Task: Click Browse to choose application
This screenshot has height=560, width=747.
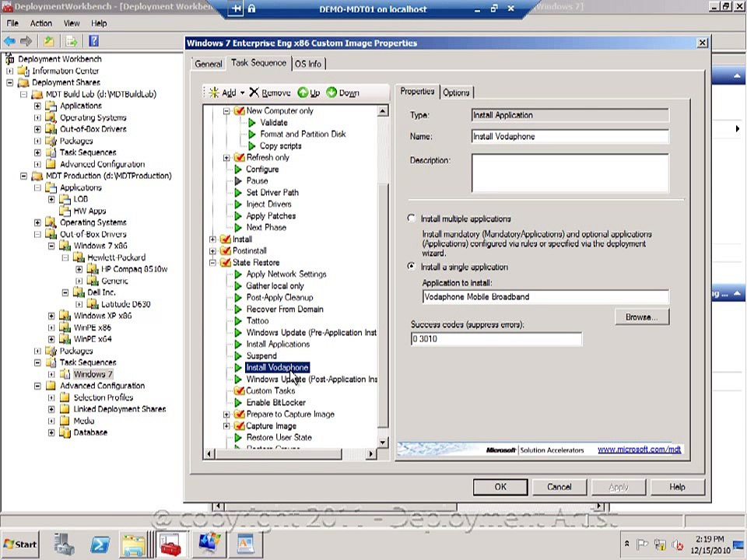Action: coord(642,317)
